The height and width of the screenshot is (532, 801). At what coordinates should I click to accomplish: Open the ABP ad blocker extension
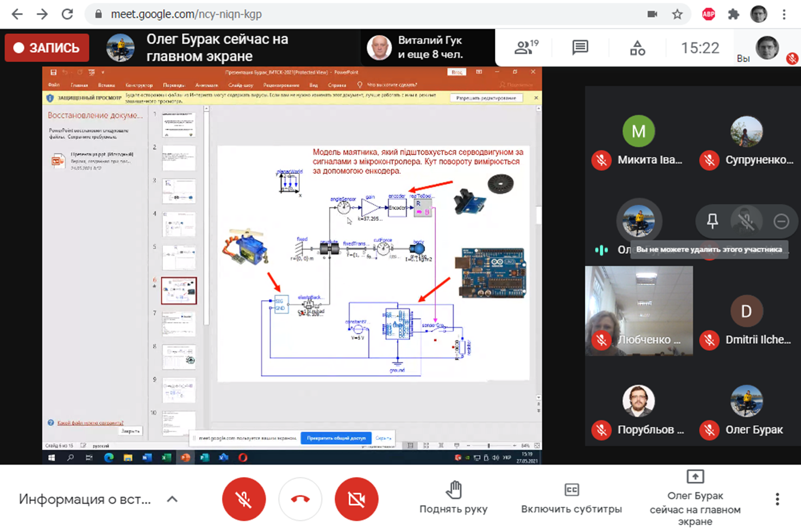(x=708, y=14)
